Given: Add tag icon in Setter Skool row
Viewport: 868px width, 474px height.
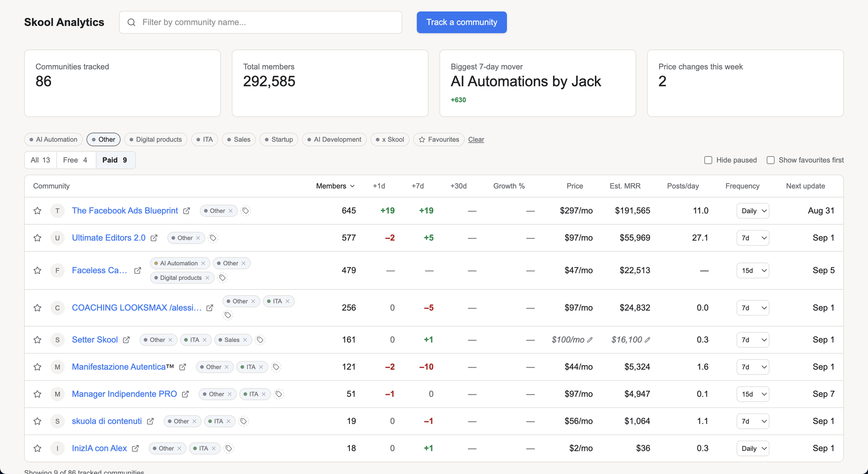Looking at the screenshot, I should pos(260,340).
